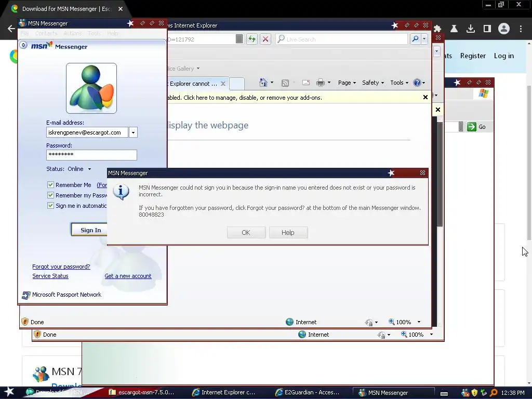Click the browser profile avatar icon
This screenshot has height=399, width=532.
(504, 29)
